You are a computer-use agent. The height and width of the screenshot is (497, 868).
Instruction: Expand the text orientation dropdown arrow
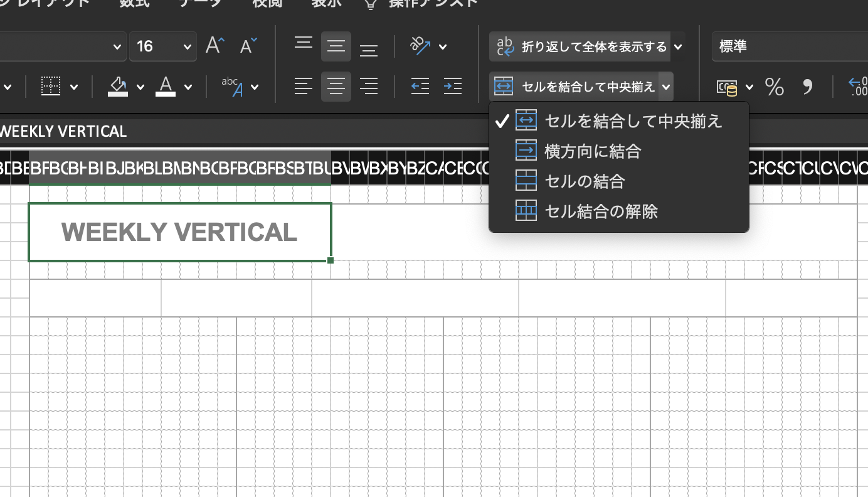point(443,46)
